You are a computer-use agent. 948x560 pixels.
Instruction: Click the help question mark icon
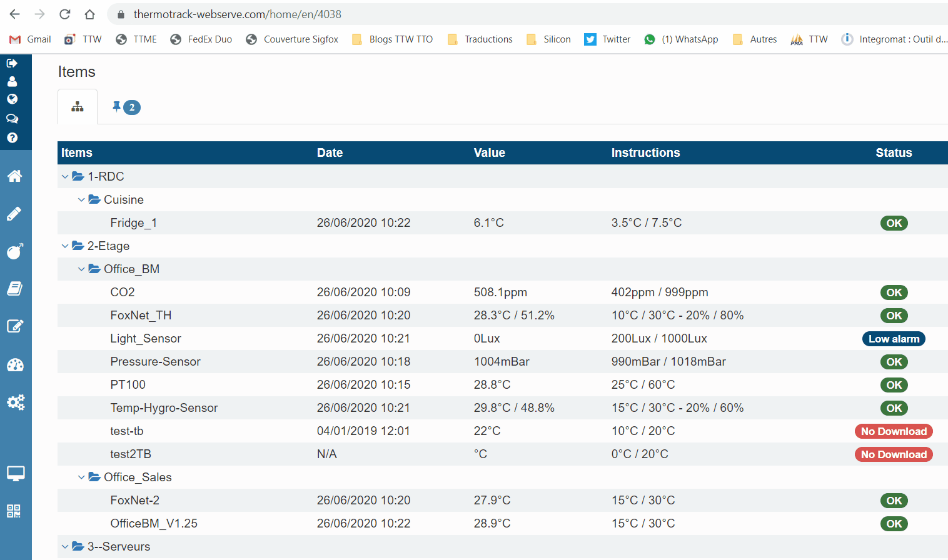(12, 137)
